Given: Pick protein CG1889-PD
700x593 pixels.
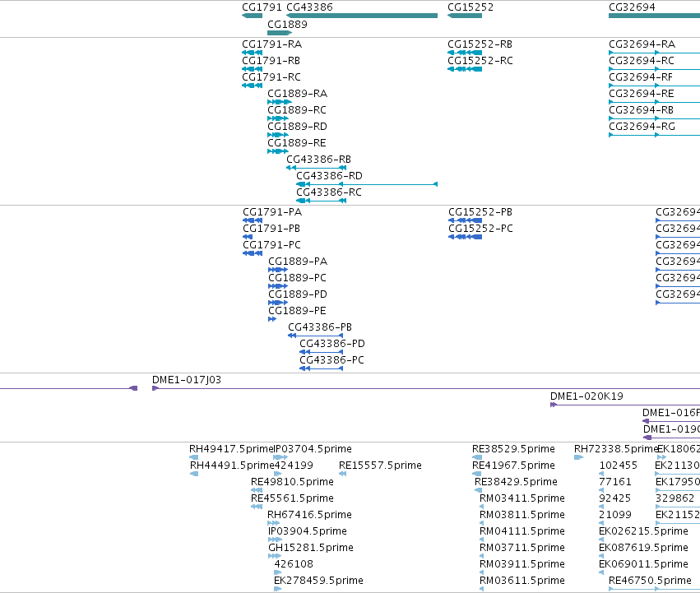Looking at the screenshot, I should [298, 294].
